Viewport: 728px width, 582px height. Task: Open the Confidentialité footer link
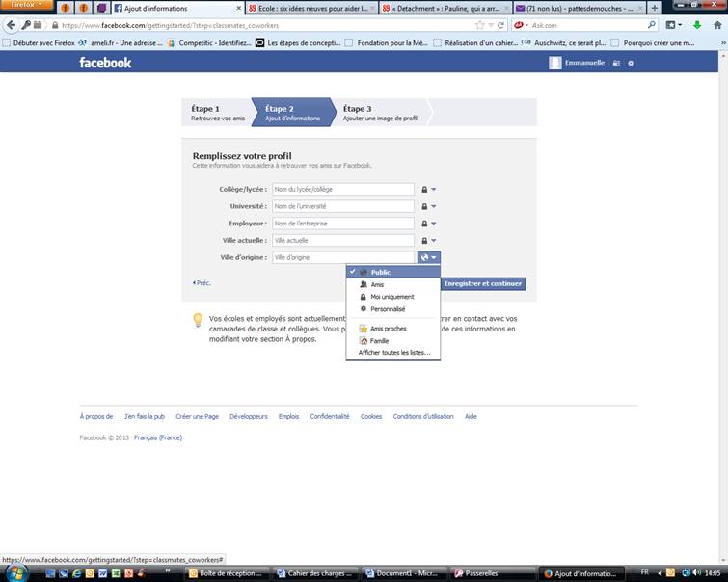[330, 417]
